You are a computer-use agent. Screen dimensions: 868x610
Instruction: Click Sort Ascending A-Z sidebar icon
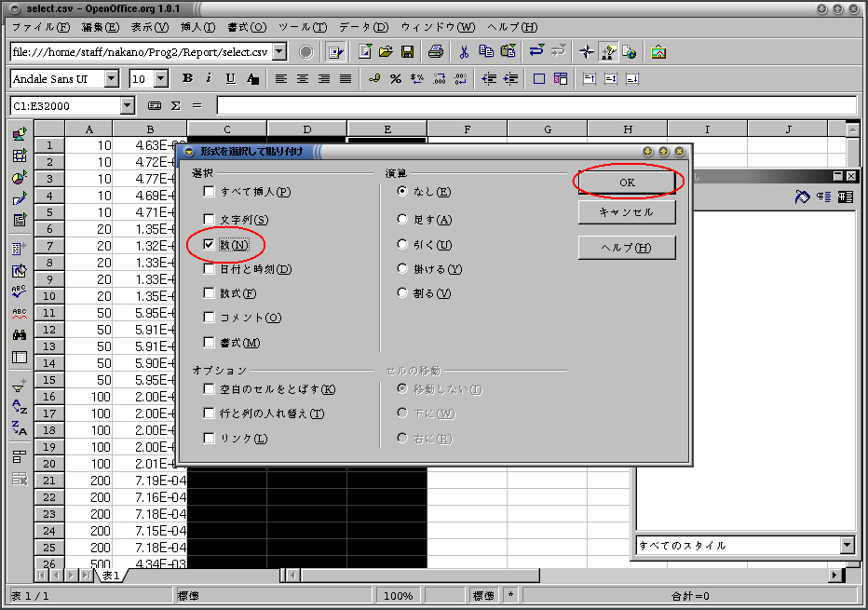20,407
